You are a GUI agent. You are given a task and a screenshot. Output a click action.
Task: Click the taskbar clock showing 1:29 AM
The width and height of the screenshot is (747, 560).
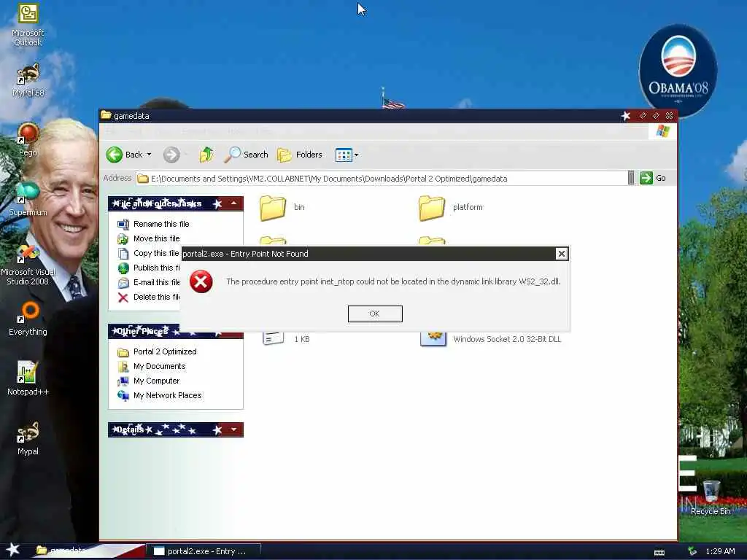(x=720, y=551)
